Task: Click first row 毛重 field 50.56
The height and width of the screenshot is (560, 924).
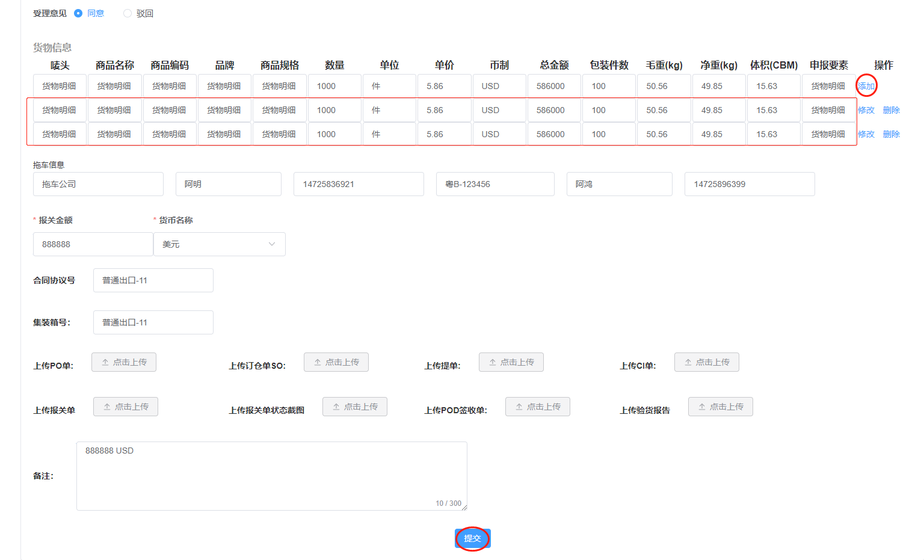Action: coord(664,86)
